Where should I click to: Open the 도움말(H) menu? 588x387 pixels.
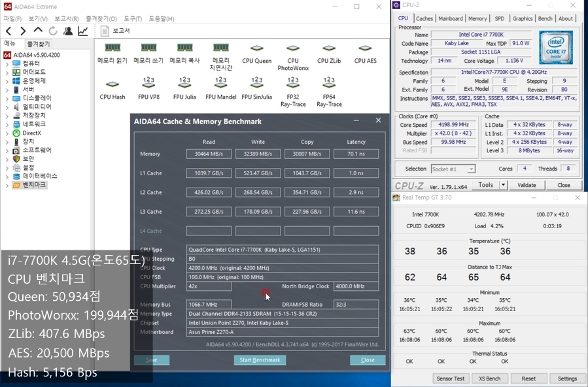point(162,19)
